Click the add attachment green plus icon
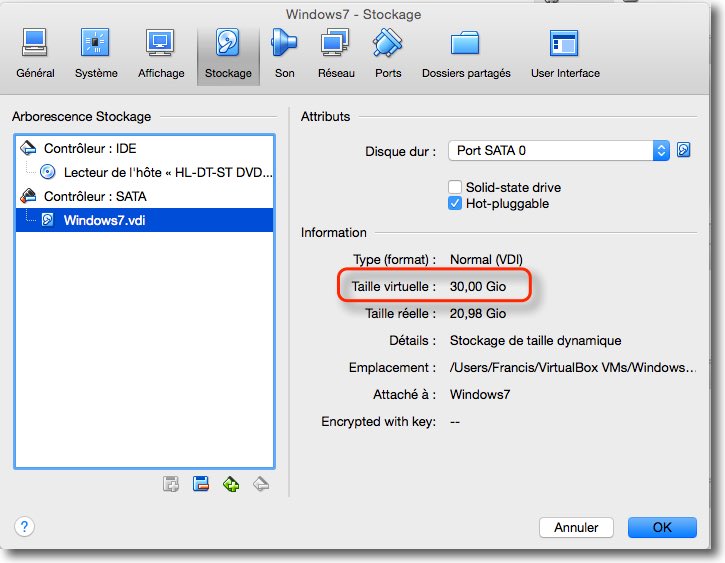This screenshot has height=563, width=725. (231, 484)
